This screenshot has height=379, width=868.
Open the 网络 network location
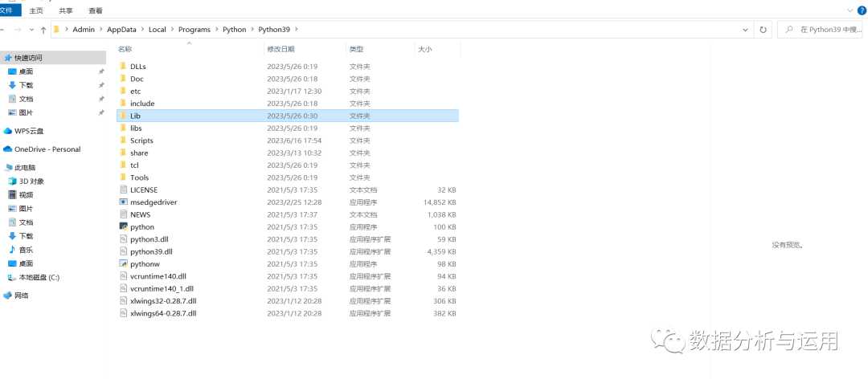21,295
